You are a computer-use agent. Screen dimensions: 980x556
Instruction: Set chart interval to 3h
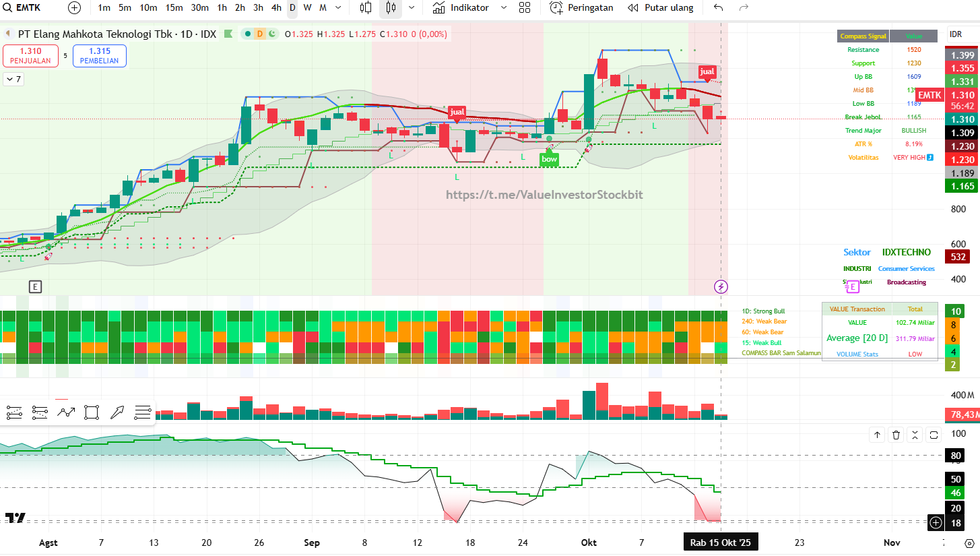pos(259,8)
